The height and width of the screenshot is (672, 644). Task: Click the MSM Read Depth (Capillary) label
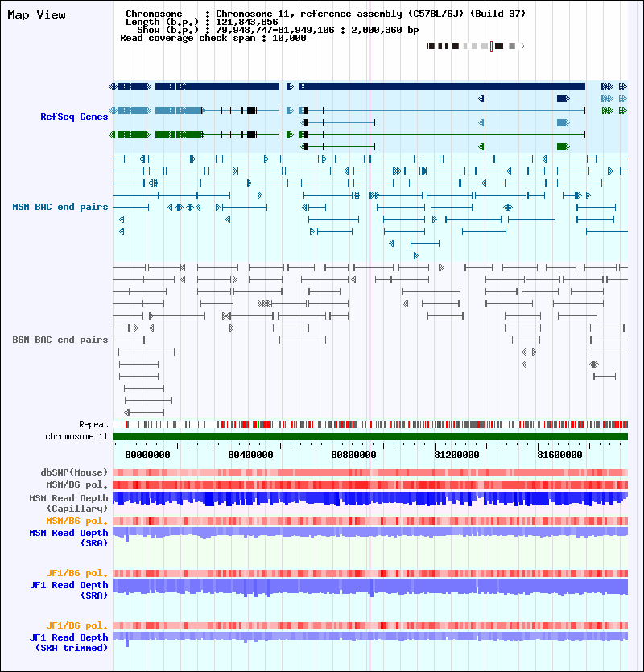(68, 503)
